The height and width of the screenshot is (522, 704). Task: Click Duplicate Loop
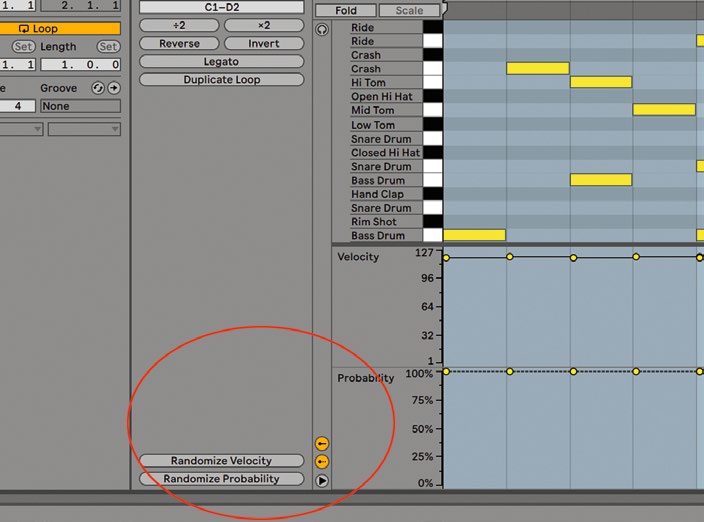pos(221,79)
